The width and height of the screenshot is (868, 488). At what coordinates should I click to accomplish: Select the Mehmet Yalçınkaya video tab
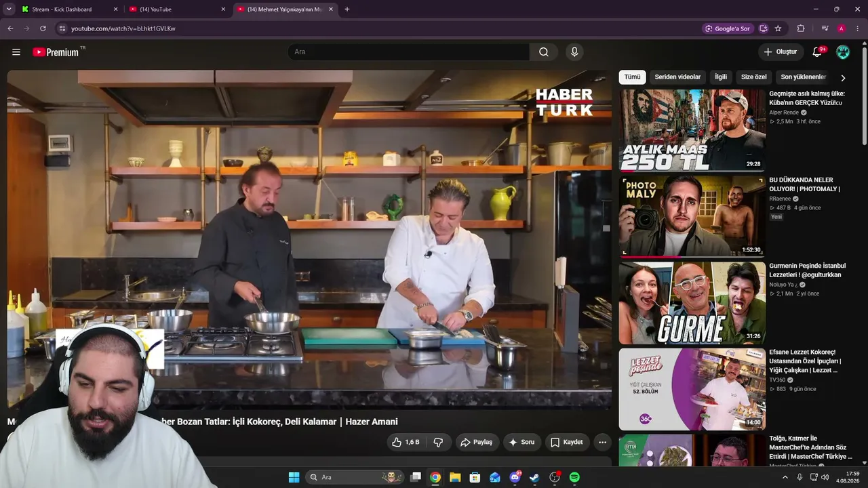285,9
